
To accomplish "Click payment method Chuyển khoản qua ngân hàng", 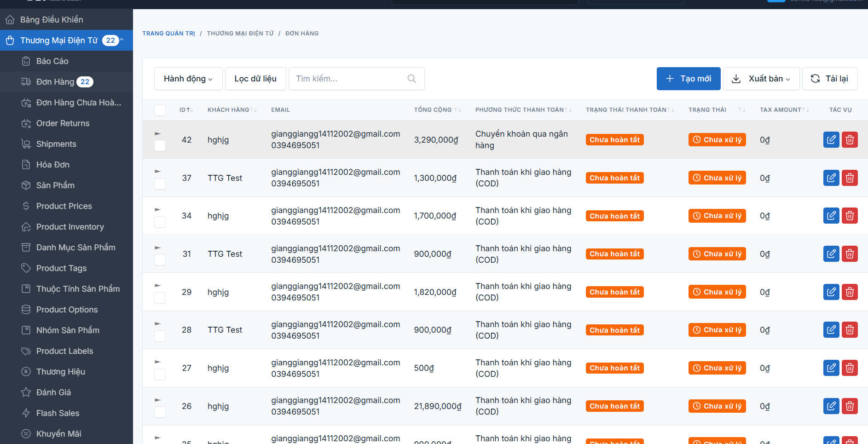I will [521, 139].
